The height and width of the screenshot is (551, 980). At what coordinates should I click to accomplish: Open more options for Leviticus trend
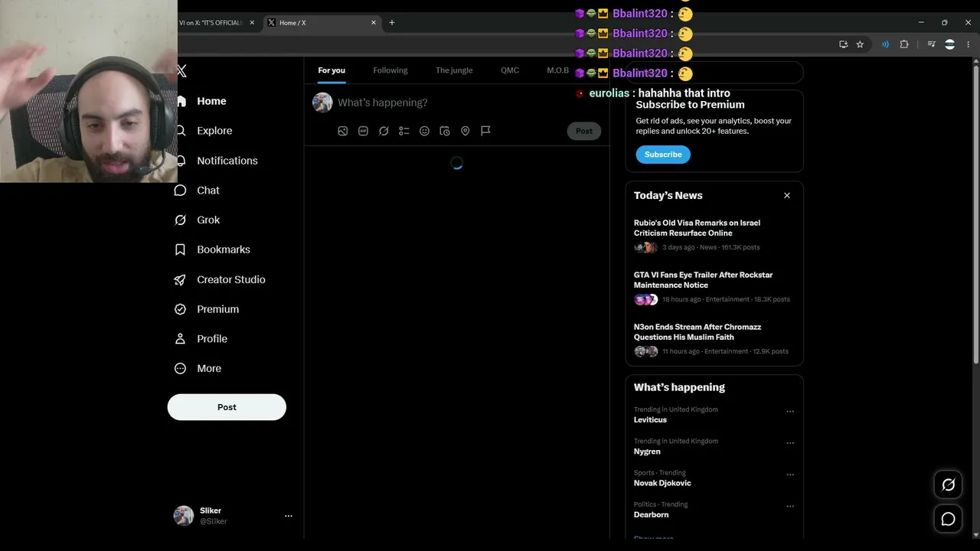click(790, 412)
